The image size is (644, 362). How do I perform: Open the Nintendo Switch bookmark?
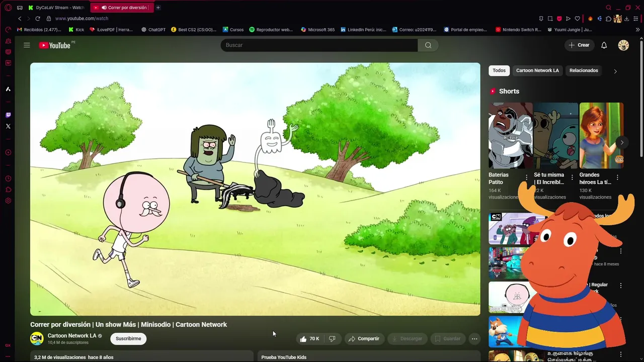point(518,30)
